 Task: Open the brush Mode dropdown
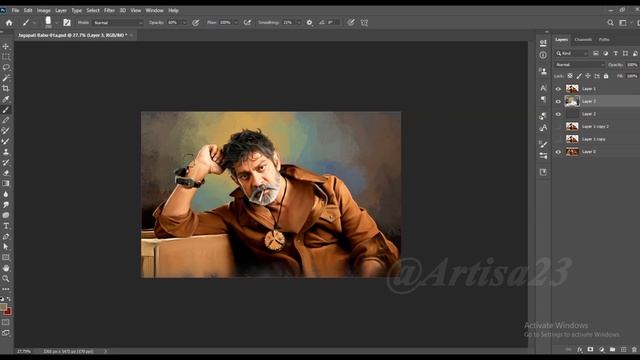[x=118, y=23]
